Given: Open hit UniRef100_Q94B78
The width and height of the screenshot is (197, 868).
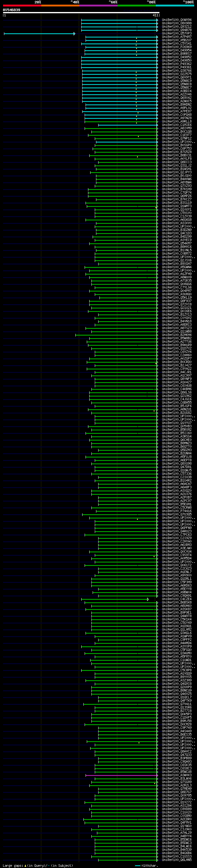Looking at the screenshot, I should coord(177,30).
